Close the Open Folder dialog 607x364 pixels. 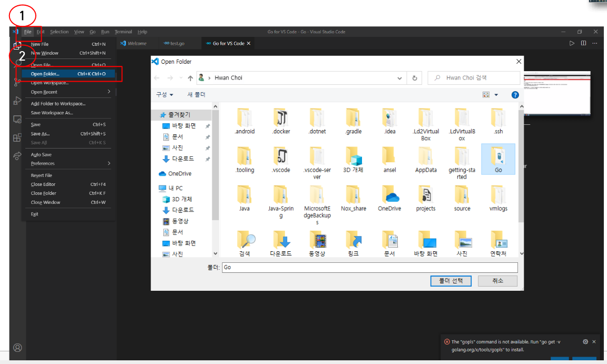click(x=518, y=62)
